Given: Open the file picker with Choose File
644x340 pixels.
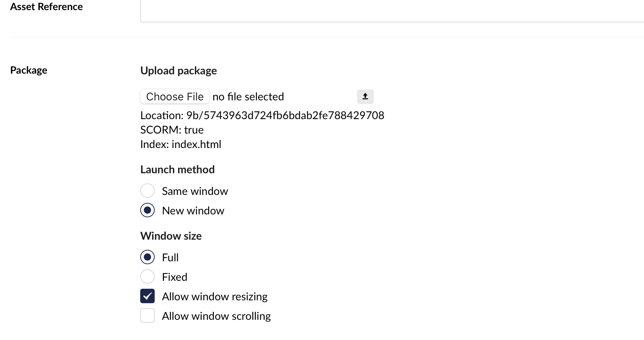Looking at the screenshot, I should 175,96.
